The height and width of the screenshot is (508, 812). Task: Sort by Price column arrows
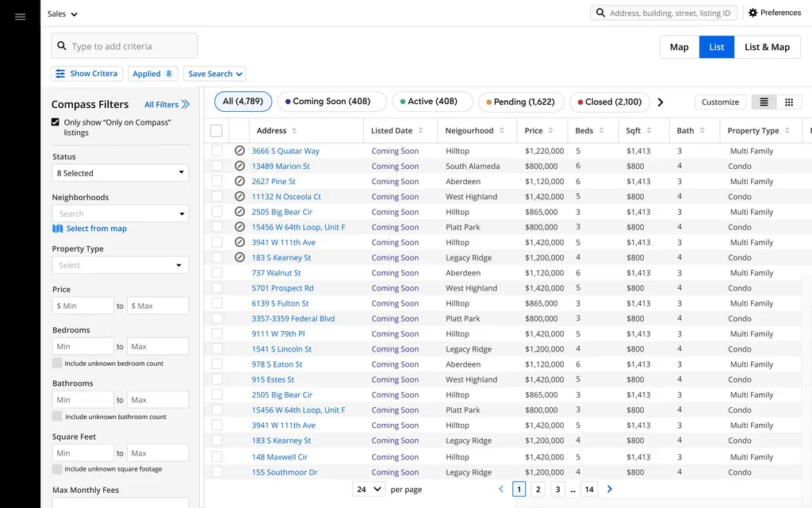550,131
